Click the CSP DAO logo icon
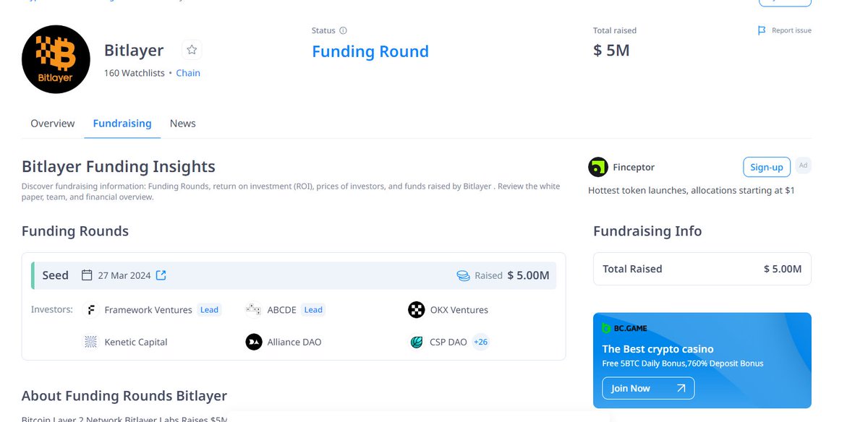 (x=416, y=342)
